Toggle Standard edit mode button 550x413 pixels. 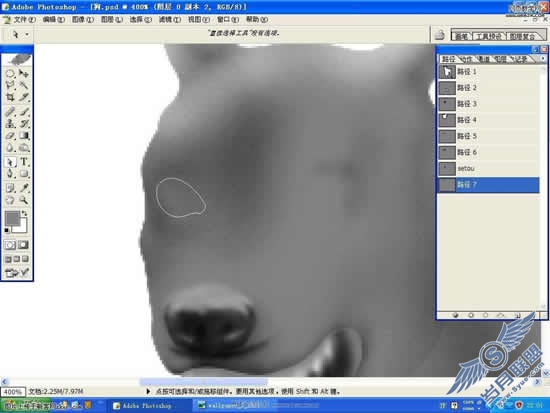pos(10,245)
